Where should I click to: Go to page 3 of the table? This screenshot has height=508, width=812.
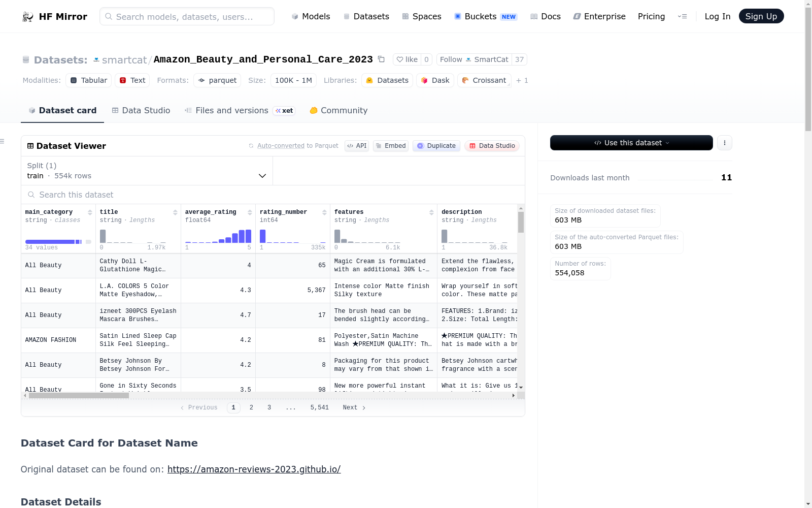(x=269, y=407)
